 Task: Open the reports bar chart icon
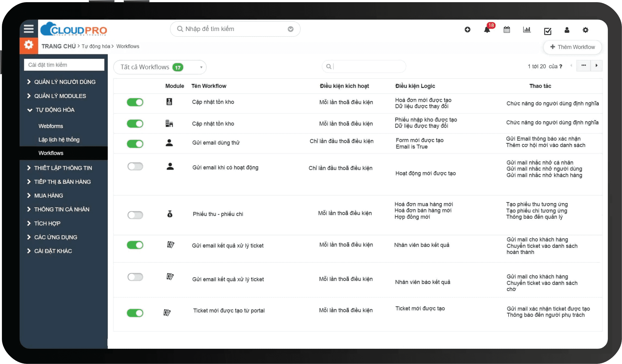coord(527,30)
